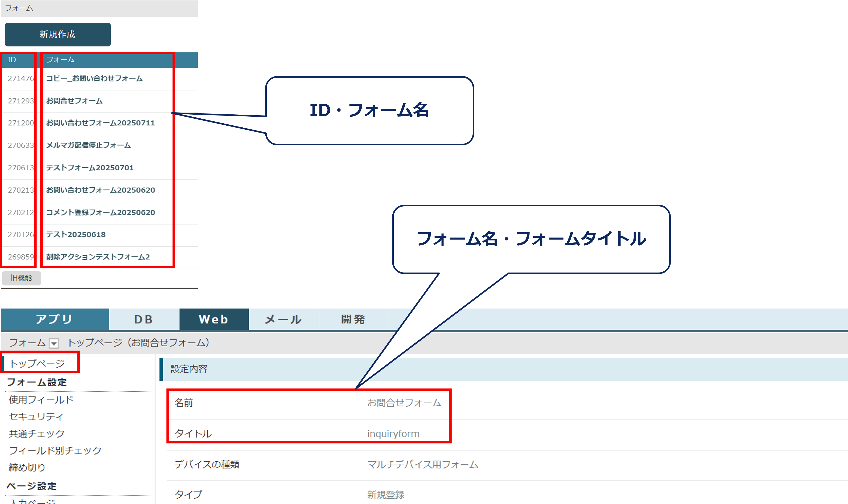Viewport: 848px width, 504px height.
Task: Select form ID 270212 cell
Action: pos(21,213)
